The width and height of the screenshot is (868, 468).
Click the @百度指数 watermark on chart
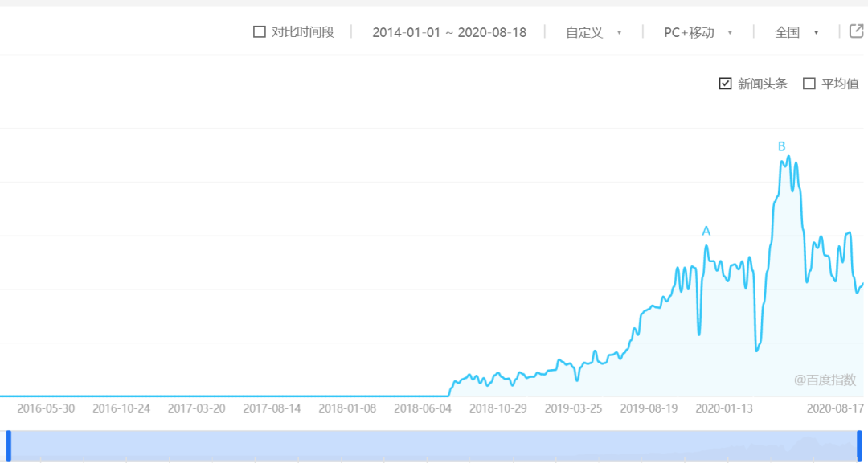(825, 380)
